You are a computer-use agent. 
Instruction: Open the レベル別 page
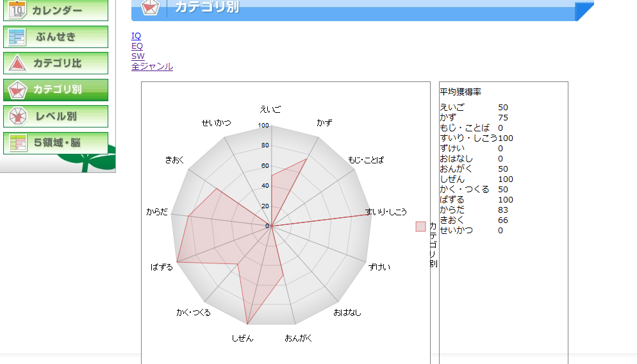click(56, 116)
